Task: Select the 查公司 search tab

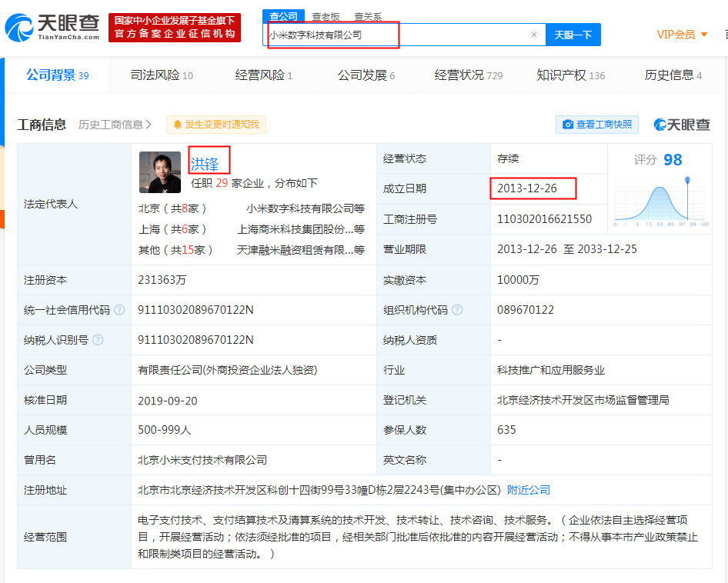Action: (x=283, y=17)
